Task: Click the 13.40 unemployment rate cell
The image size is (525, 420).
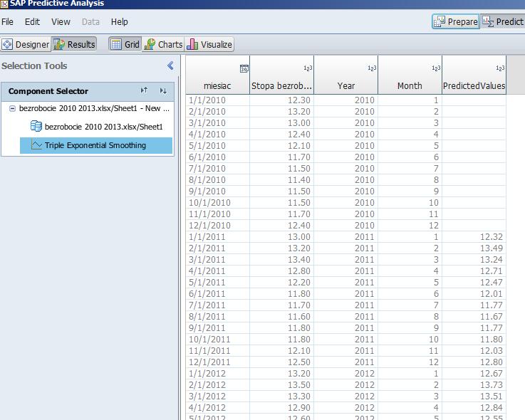Action: (281, 259)
